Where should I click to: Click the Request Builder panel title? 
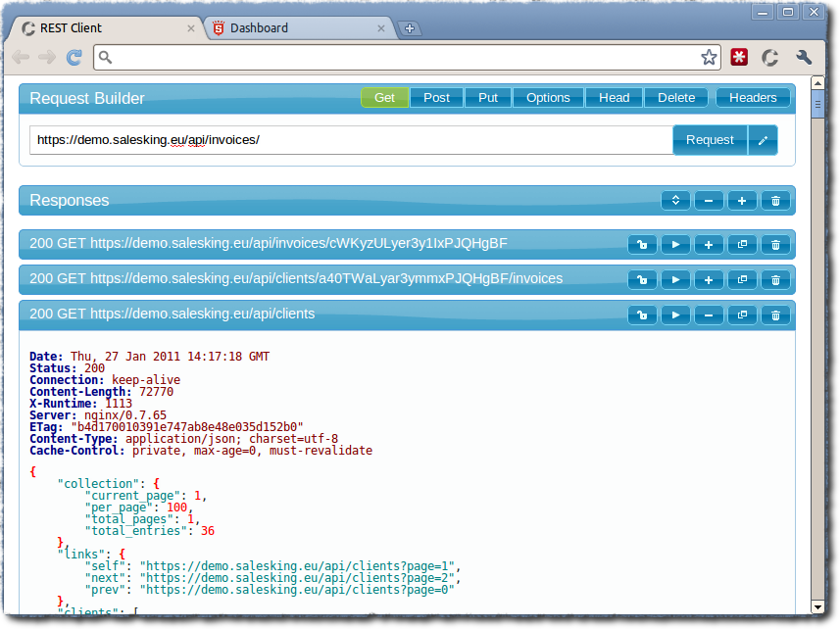point(87,99)
